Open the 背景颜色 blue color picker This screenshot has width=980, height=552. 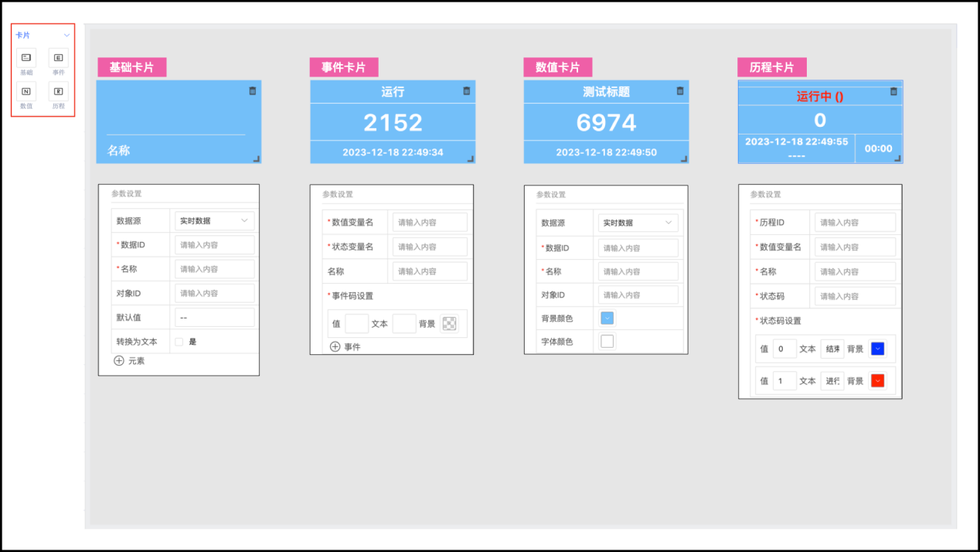607,318
